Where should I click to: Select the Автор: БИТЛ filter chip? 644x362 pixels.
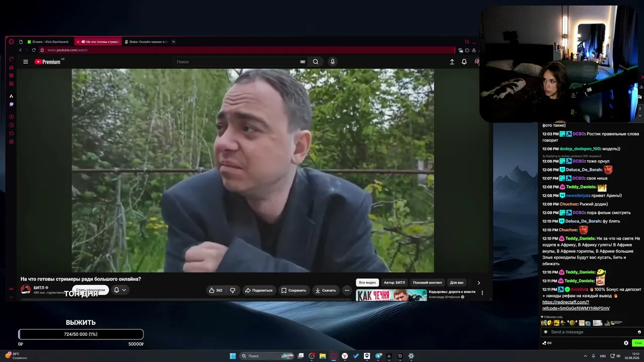coord(394,283)
